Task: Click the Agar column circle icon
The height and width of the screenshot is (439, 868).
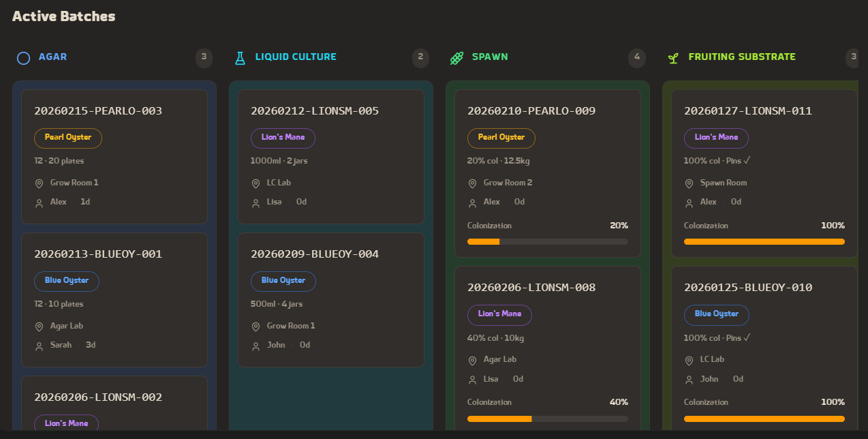Action: [x=23, y=58]
